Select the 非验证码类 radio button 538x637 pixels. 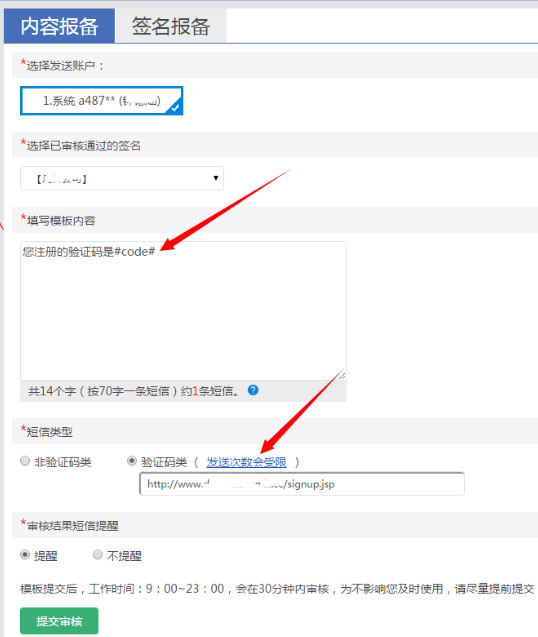25,461
